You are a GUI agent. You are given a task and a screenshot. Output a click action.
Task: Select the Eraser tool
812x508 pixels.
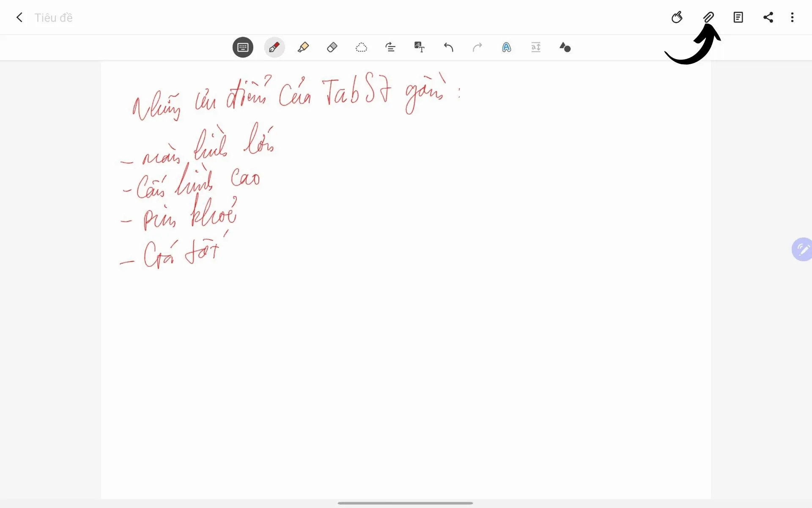point(332,47)
